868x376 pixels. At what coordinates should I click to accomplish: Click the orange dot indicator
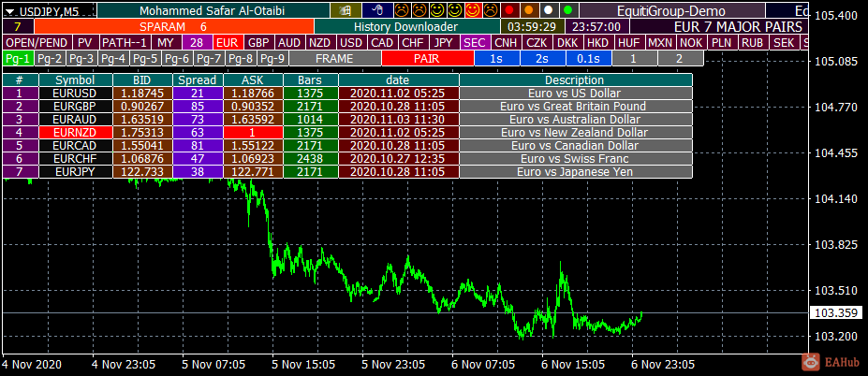coord(529,10)
